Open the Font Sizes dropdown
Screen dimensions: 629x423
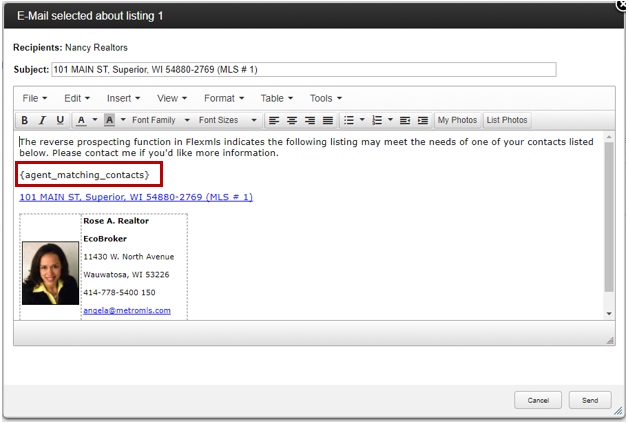point(227,120)
